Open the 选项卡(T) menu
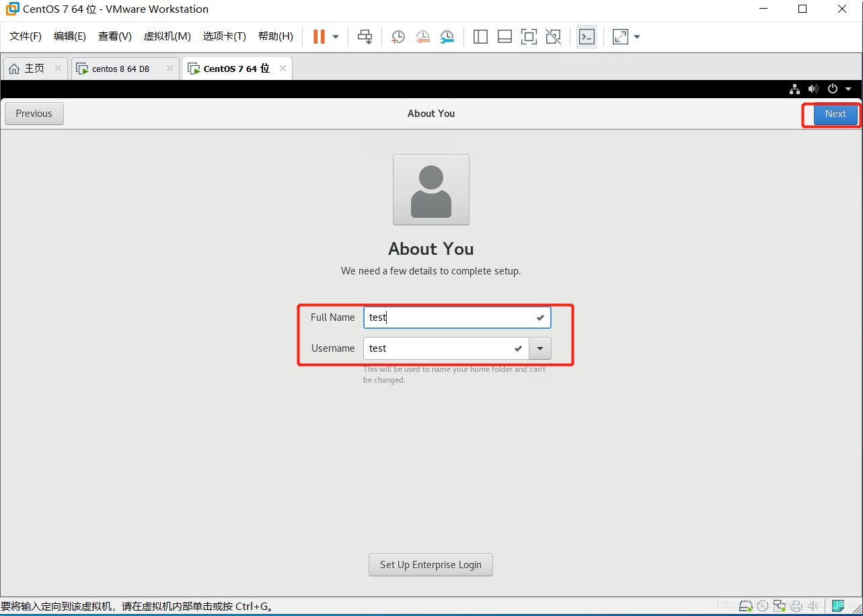863x616 pixels. tap(225, 36)
